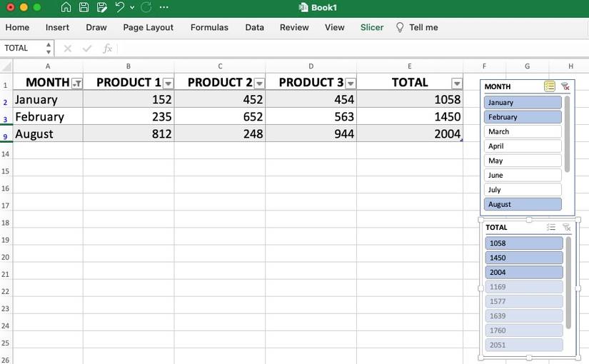Click the June button in MONTH slicer
Image resolution: width=589 pixels, height=364 pixels.
click(x=523, y=175)
